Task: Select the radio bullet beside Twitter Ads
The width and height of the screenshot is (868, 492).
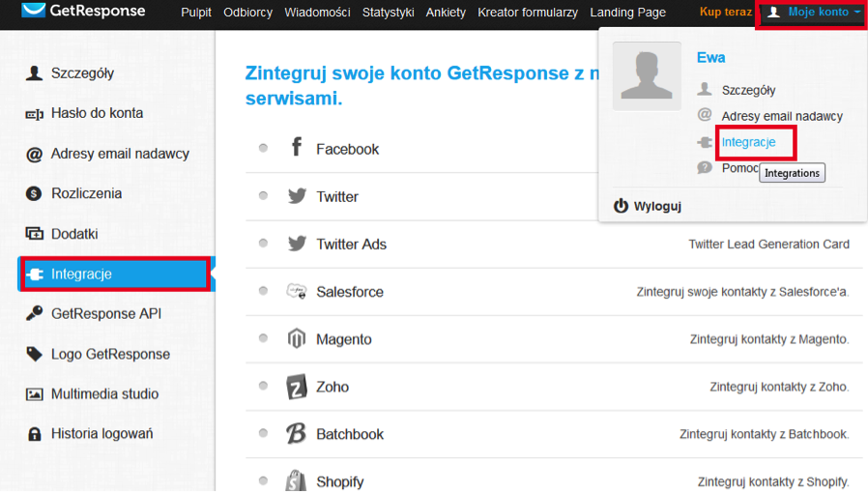Action: point(264,243)
